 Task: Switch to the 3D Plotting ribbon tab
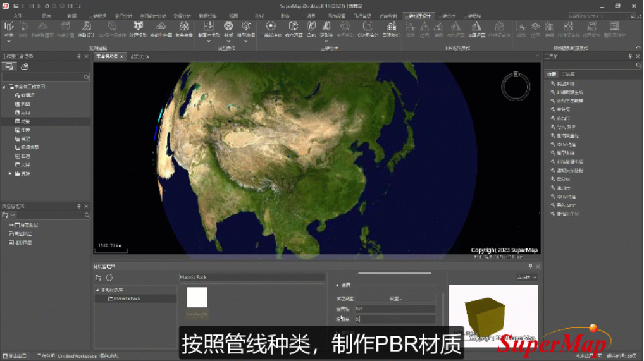[473, 16]
